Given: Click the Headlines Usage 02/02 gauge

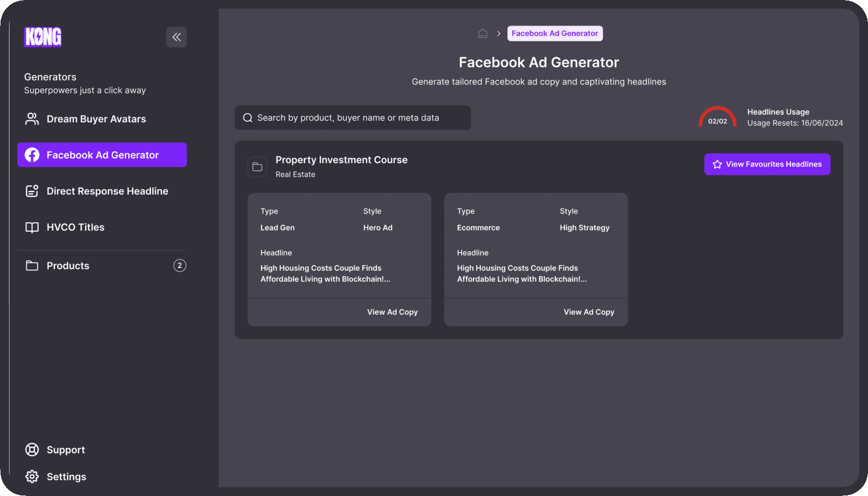Looking at the screenshot, I should (717, 117).
